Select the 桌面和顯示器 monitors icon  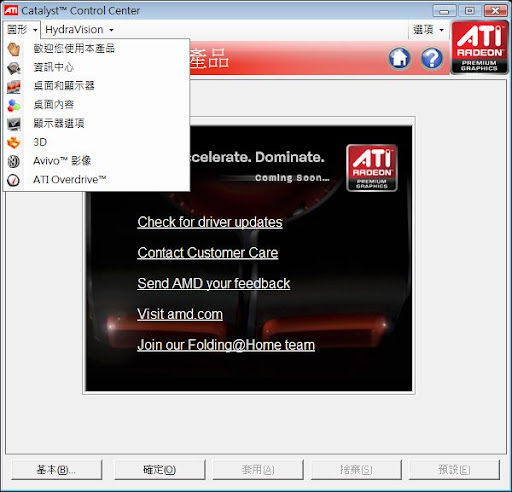point(14,87)
